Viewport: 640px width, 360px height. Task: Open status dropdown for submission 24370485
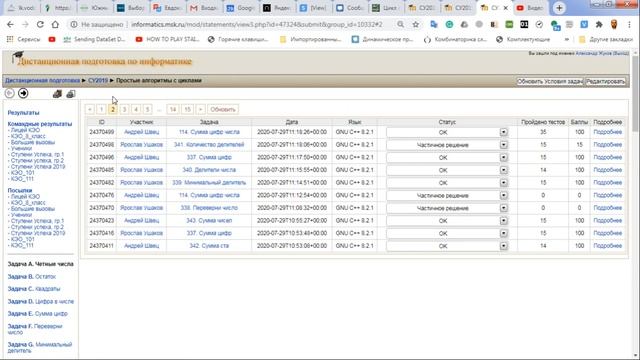coord(503,170)
